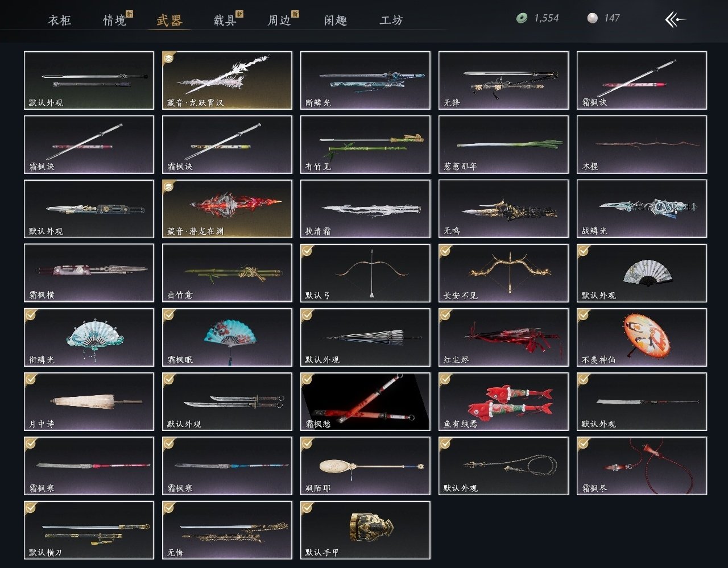Switch to the 载具 mounts tab
Image resolution: width=728 pixels, height=568 pixels.
(x=225, y=20)
